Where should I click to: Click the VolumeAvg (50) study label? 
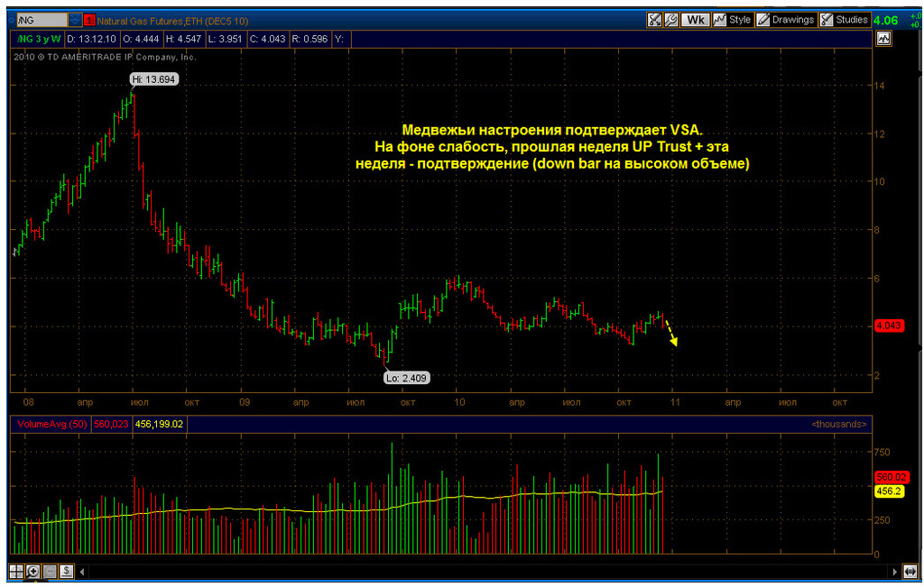point(51,424)
